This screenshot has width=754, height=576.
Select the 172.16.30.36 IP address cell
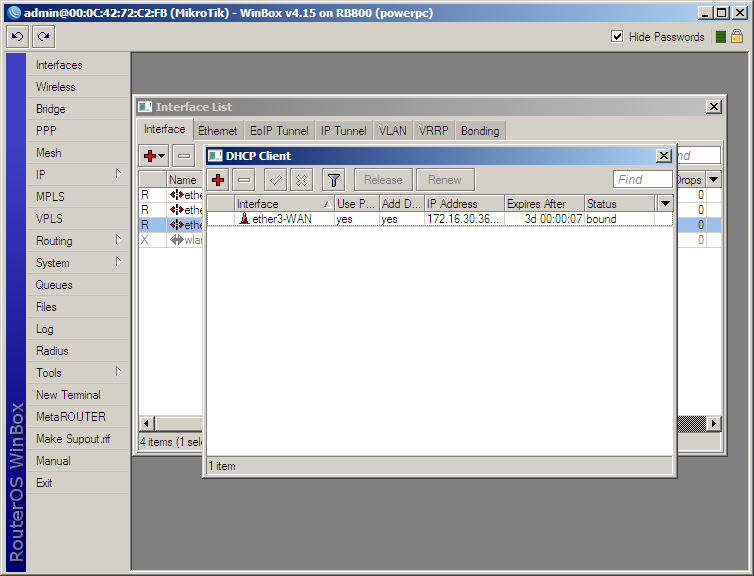click(464, 219)
